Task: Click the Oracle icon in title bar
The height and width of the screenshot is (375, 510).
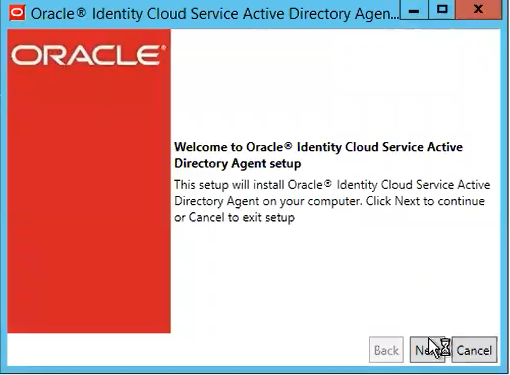Action: [17, 13]
